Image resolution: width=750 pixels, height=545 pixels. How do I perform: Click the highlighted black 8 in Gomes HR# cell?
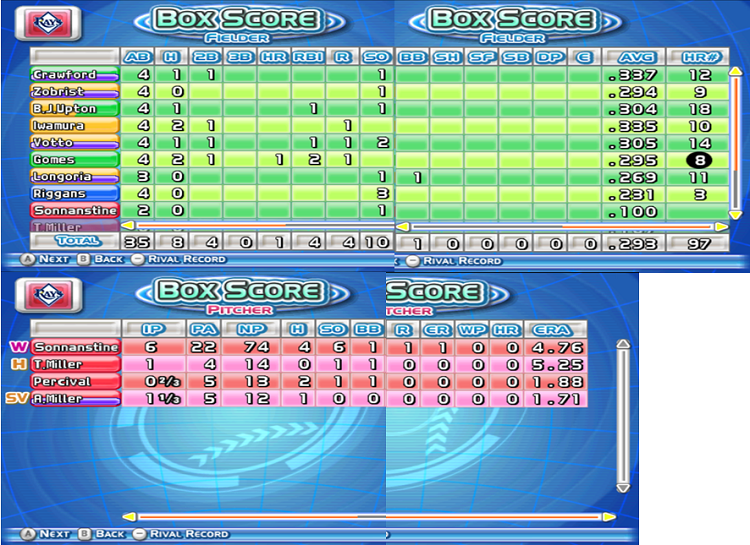click(699, 160)
